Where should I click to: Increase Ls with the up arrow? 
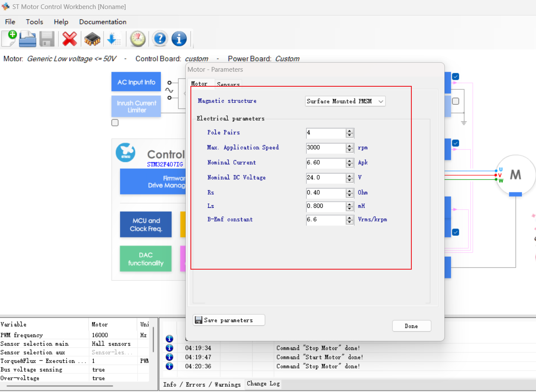click(x=350, y=204)
